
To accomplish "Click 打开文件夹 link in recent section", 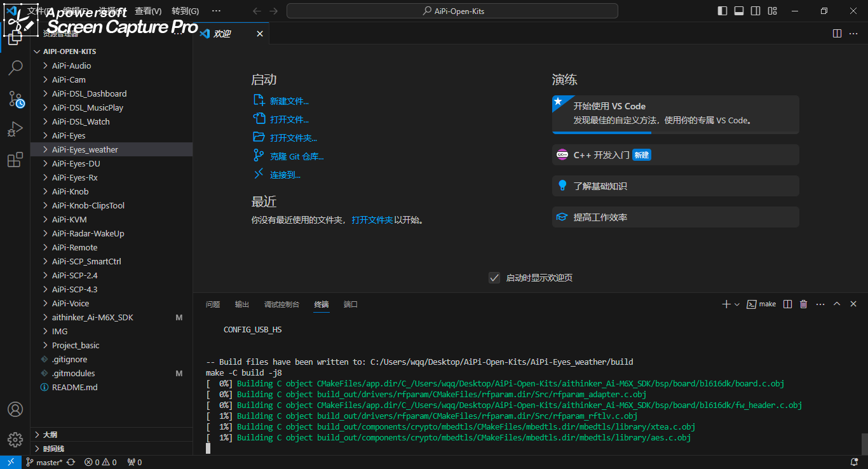I will click(x=372, y=220).
